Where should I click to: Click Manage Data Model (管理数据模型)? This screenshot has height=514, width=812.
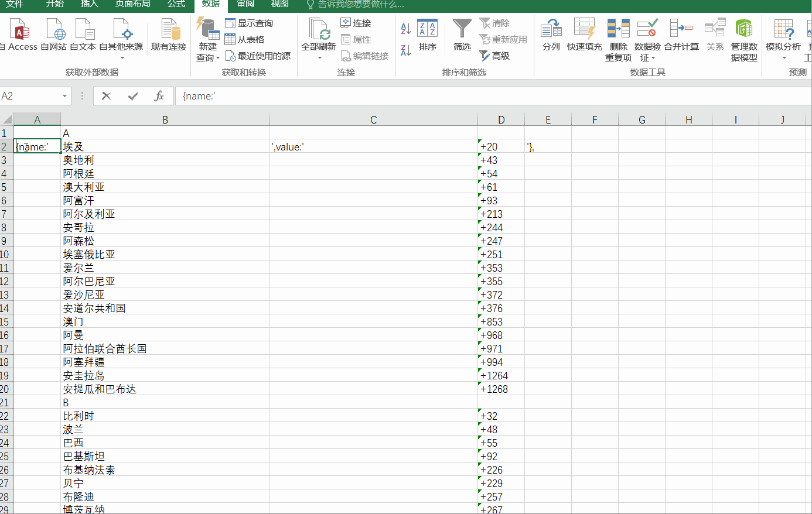point(744,40)
